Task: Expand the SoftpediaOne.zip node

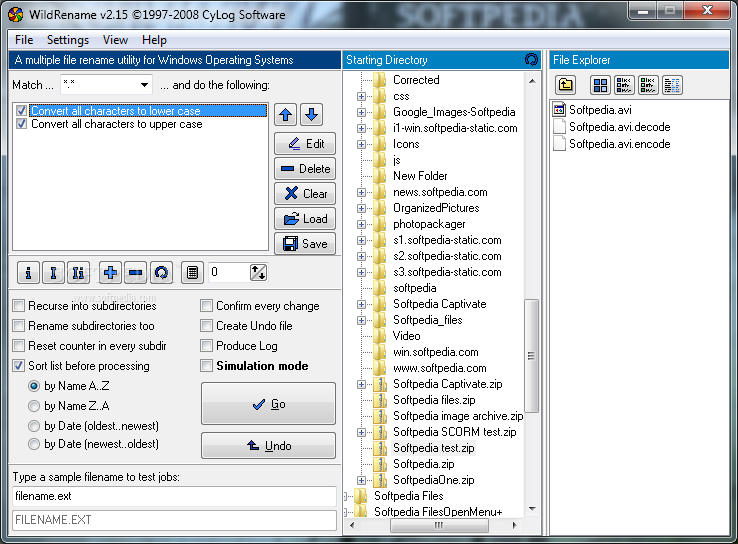Action: [361, 480]
